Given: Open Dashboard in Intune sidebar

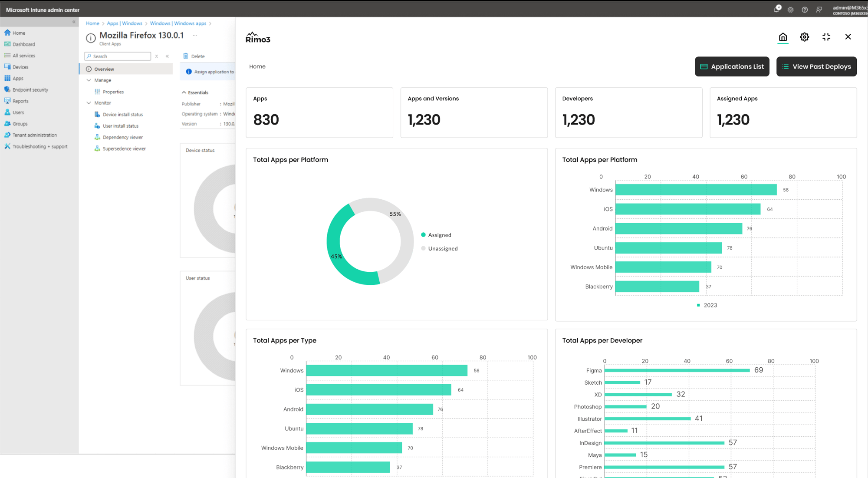Looking at the screenshot, I should 23,44.
